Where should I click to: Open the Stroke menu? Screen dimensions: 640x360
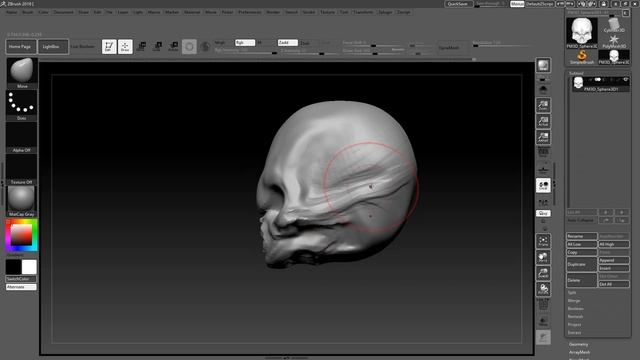309,12
